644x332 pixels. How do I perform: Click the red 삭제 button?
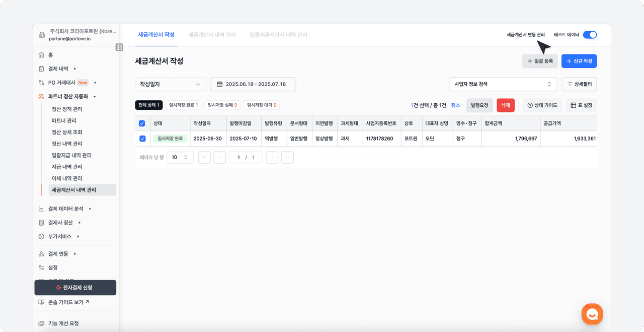point(505,105)
